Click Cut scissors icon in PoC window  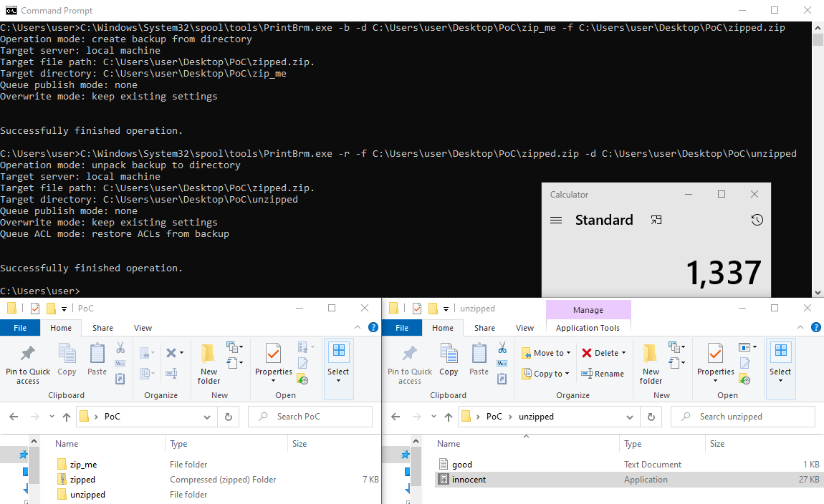pos(120,347)
